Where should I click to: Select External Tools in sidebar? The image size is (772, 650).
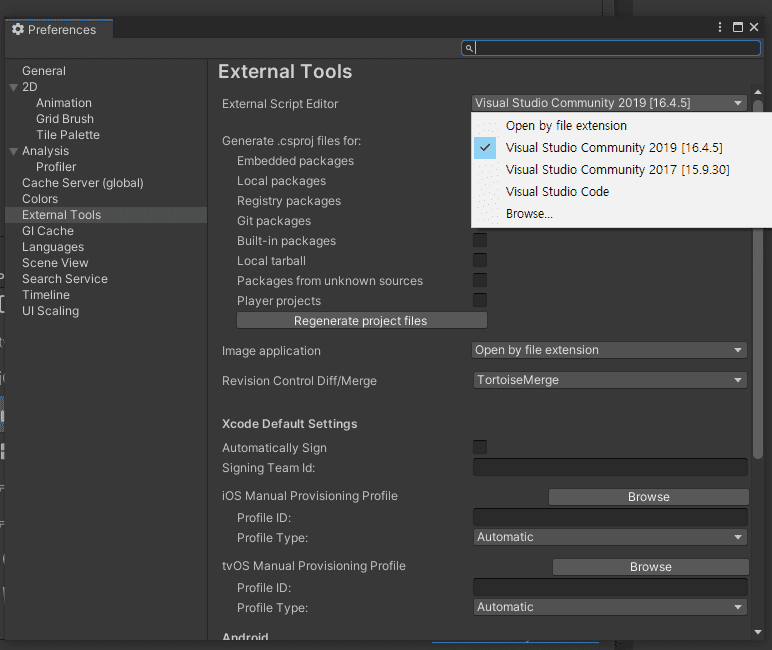(x=106, y=215)
